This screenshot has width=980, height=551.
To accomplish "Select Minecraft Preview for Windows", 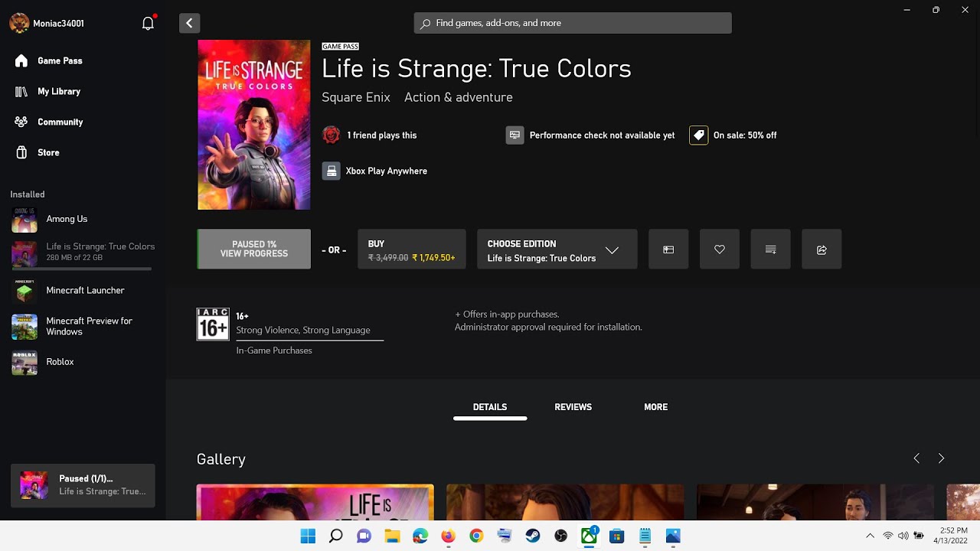I will pos(83,326).
